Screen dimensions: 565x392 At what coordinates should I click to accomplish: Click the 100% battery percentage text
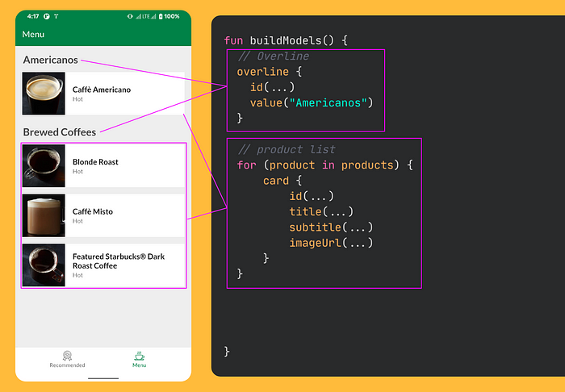point(172,16)
